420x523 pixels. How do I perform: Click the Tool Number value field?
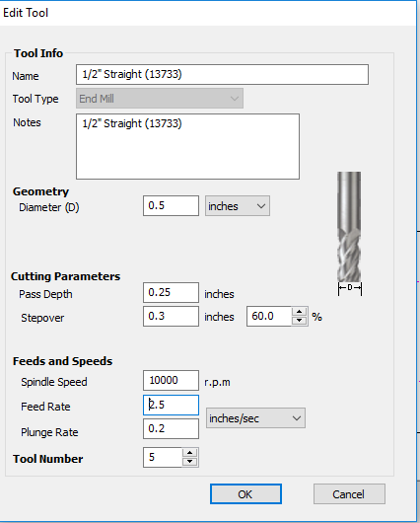163,457
